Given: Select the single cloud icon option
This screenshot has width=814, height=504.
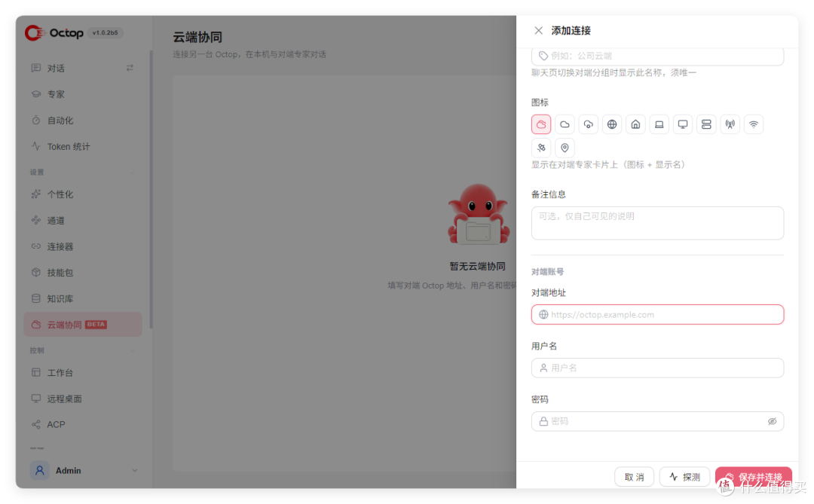Looking at the screenshot, I should pyautogui.click(x=565, y=124).
